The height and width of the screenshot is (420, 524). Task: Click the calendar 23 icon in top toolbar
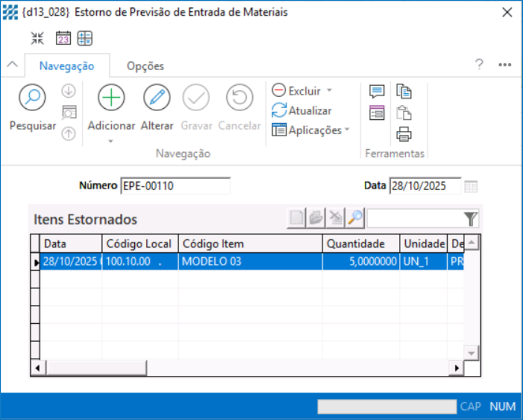tap(63, 38)
